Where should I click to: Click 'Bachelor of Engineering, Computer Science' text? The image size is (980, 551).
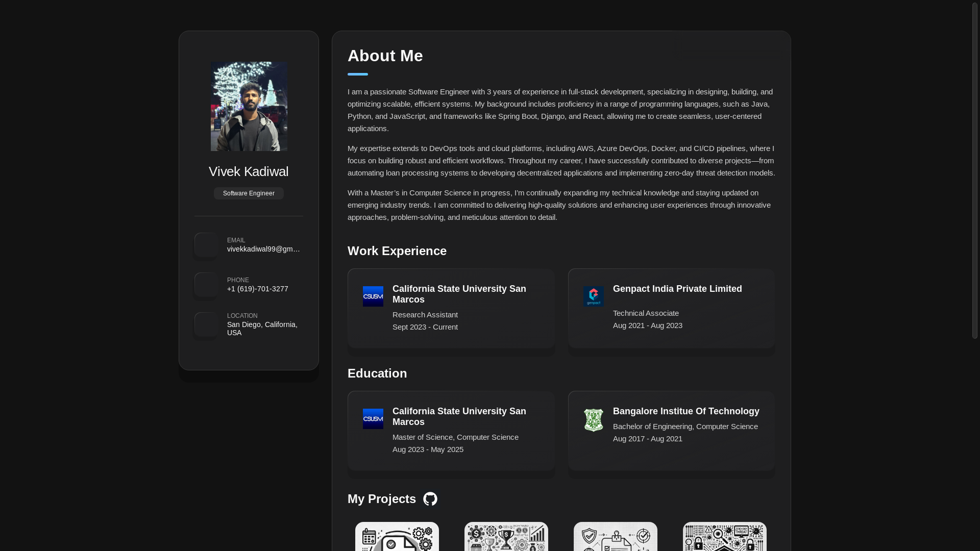[x=685, y=427]
